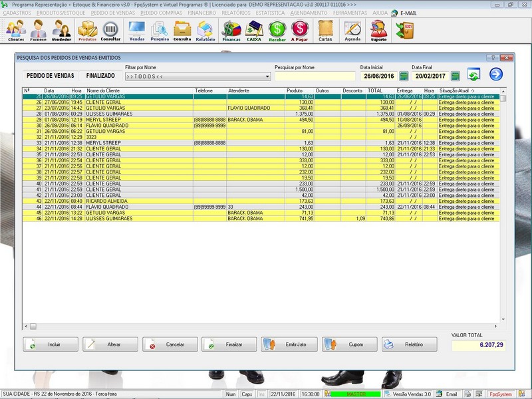Viewport: 532px width, 399px height.
Task: Select the RICARDO ALMEIDA order row
Action: pyautogui.click(x=106, y=201)
